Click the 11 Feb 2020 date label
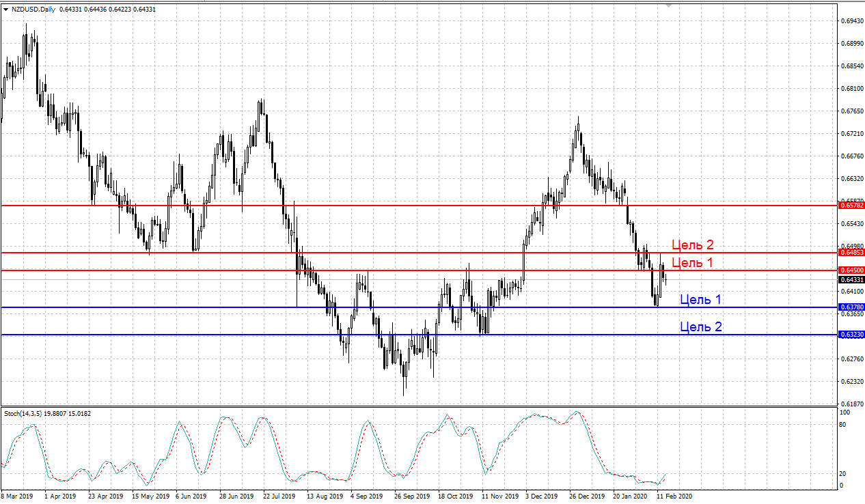The width and height of the screenshot is (865, 504). point(674,496)
